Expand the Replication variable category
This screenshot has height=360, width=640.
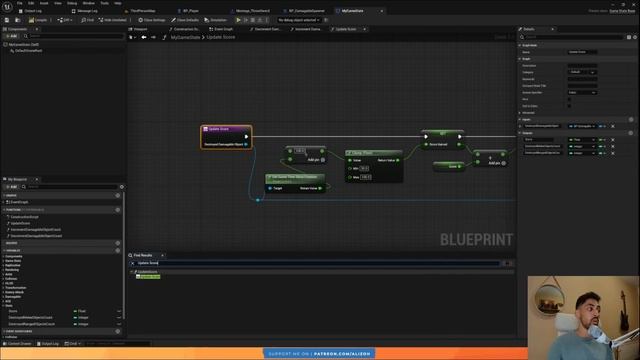4,265
